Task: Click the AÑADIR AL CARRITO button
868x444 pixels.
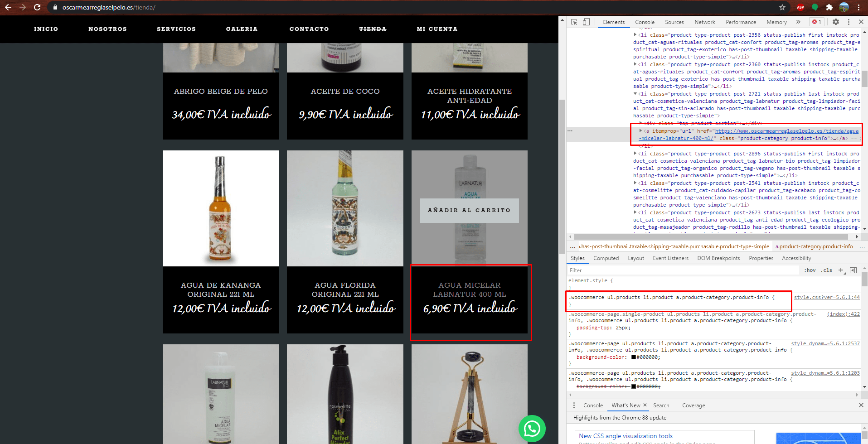Action: click(469, 210)
